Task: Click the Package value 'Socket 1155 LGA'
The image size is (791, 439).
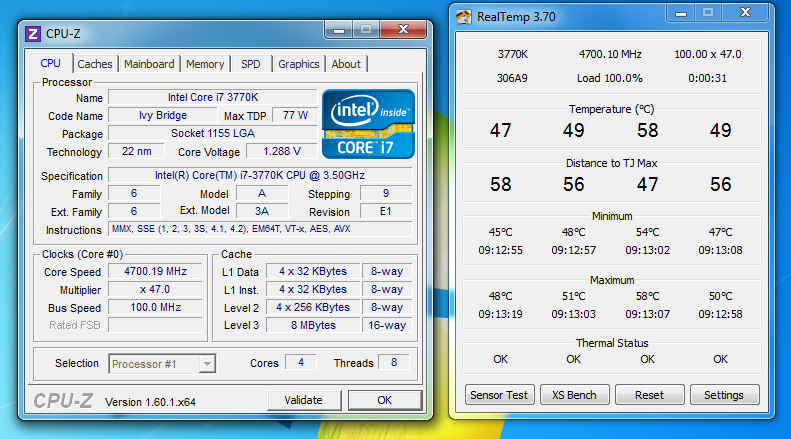Action: (213, 133)
